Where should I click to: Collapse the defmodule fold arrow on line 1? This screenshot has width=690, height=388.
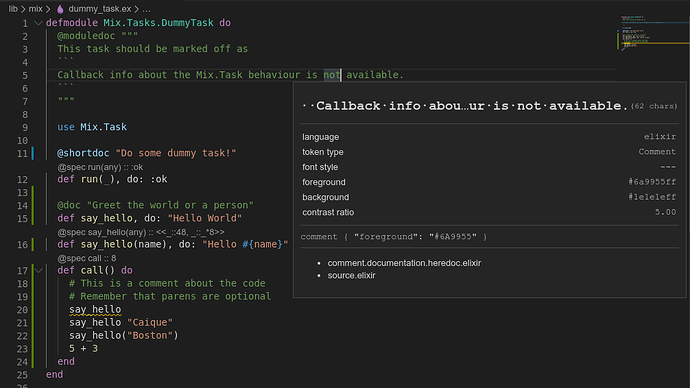click(38, 23)
